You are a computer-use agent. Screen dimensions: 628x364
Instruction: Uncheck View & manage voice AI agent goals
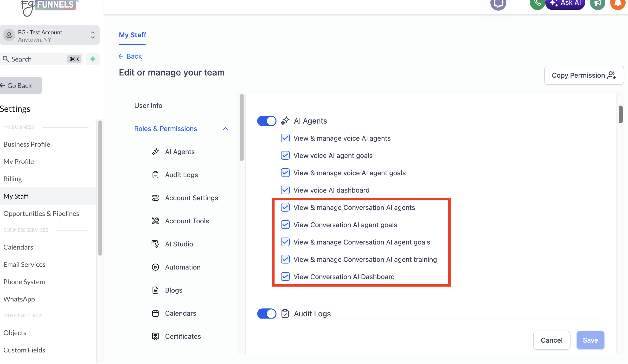pos(285,173)
